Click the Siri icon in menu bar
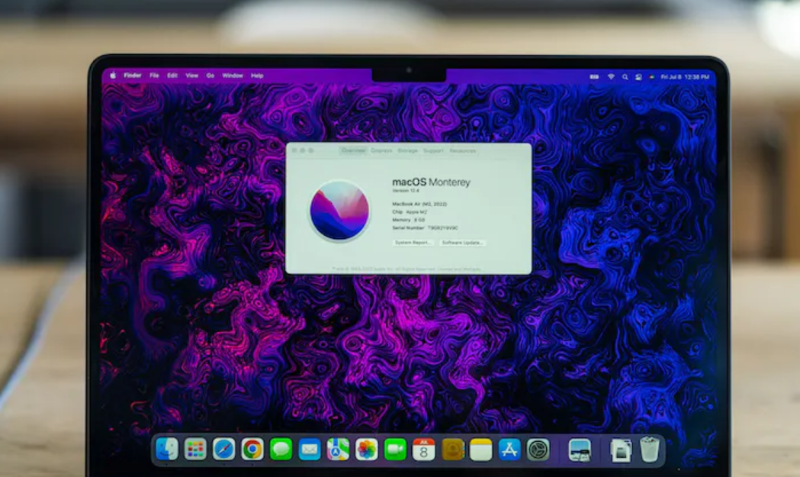This screenshot has height=477, width=800. 652,77
